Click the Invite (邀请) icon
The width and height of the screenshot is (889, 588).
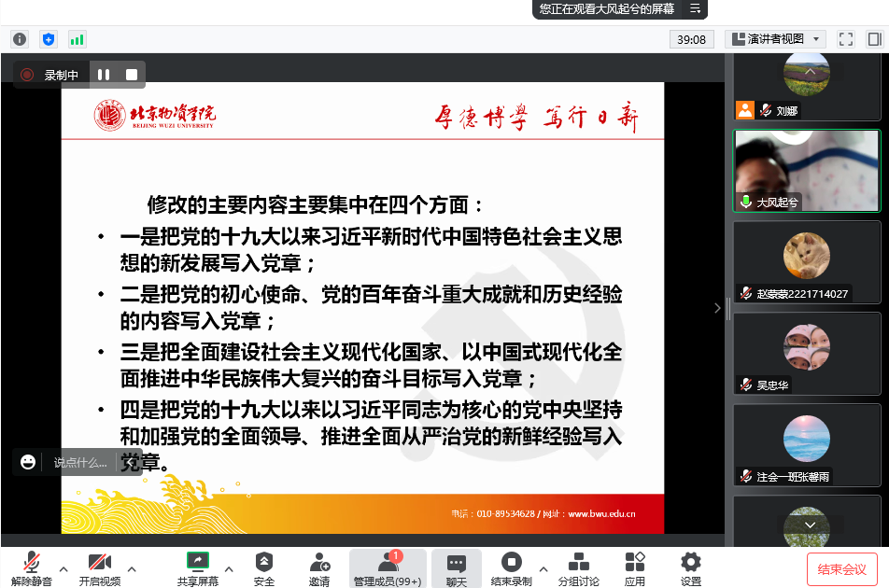coord(319,568)
